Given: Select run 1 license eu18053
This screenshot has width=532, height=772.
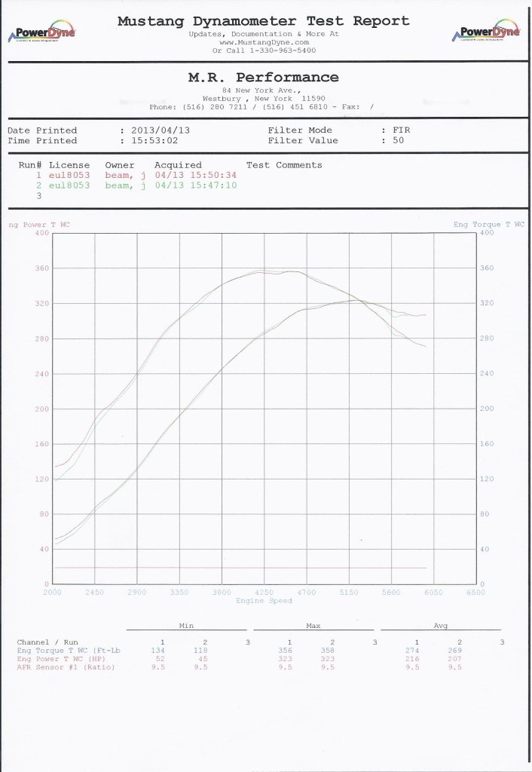Looking at the screenshot, I should click(x=69, y=175).
